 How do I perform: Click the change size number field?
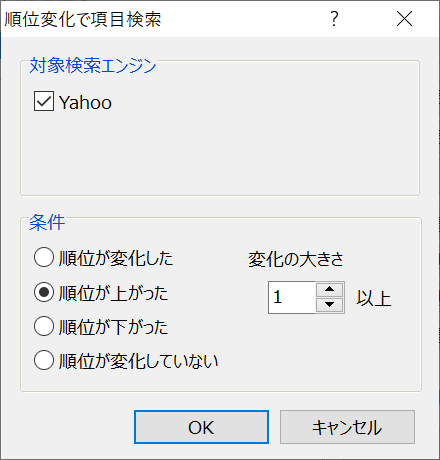292,297
